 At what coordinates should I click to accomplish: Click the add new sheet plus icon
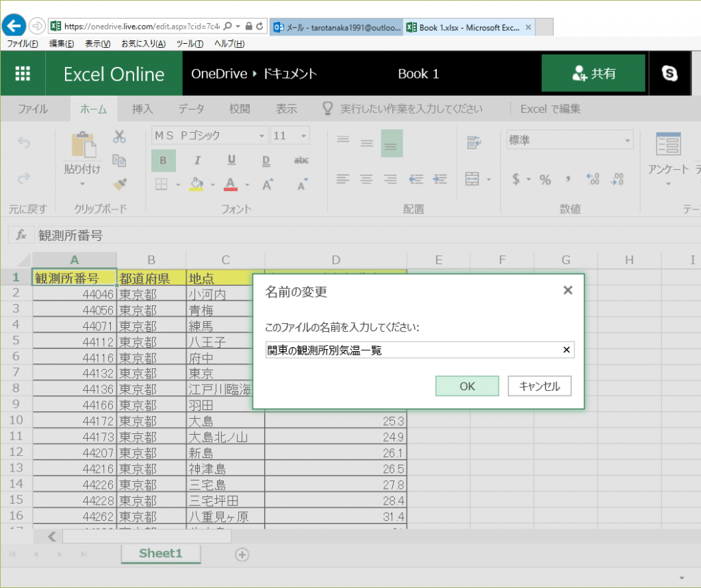242,554
